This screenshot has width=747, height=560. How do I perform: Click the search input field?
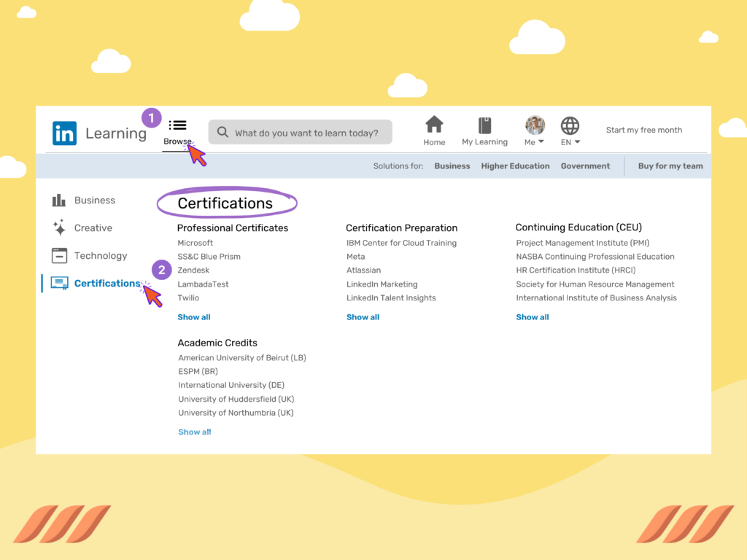pos(300,132)
